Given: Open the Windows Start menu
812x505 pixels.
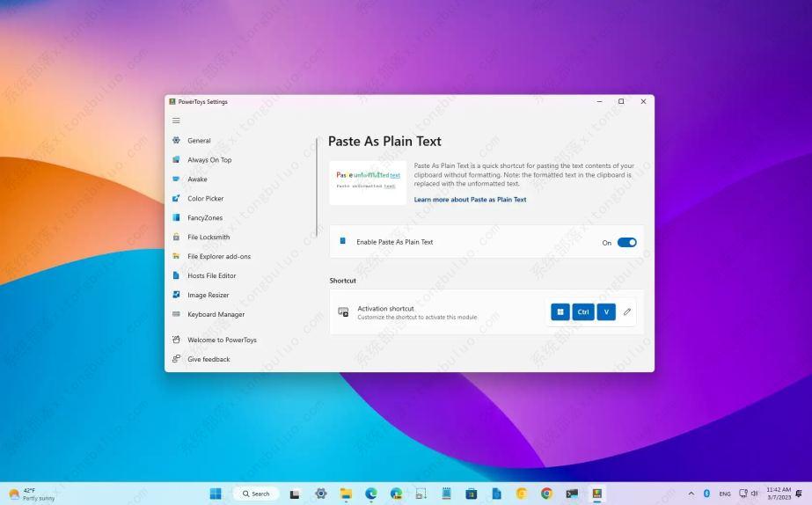Looking at the screenshot, I should [x=216, y=494].
